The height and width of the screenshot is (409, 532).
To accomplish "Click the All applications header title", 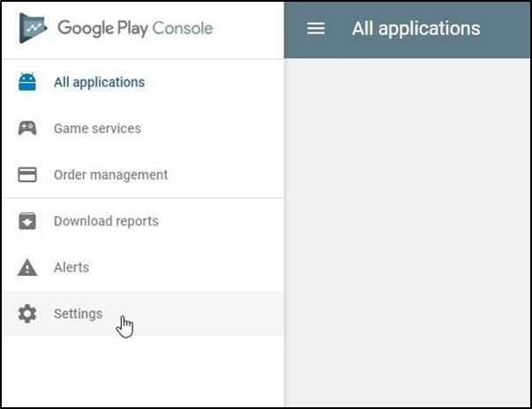I will 416,28.
